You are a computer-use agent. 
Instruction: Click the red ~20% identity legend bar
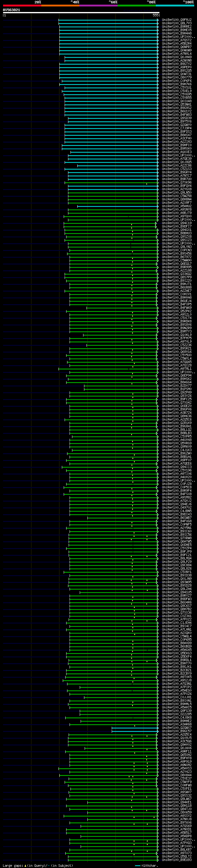tap(22, 6)
